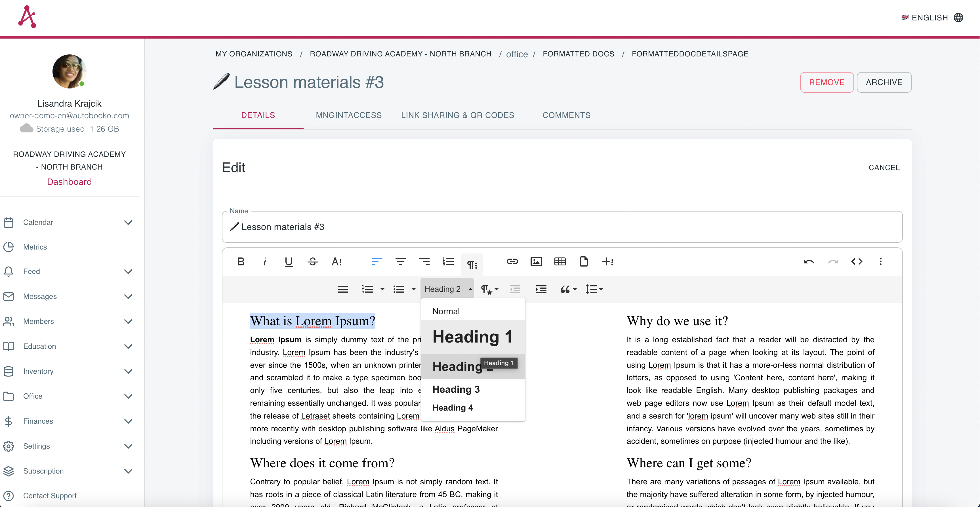The width and height of the screenshot is (980, 507).
Task: Toggle bold formatting in the editor
Action: coord(241,261)
